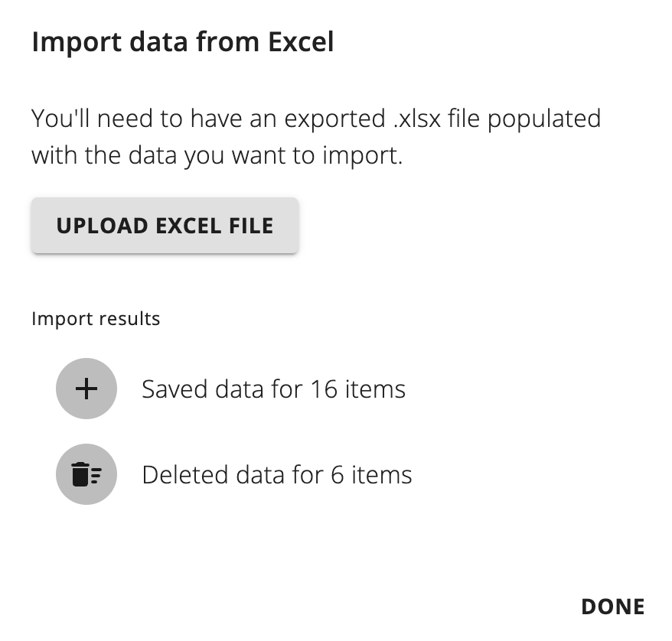Click the number "6" in deleted results
The width and height of the screenshot is (672, 641).
point(337,475)
